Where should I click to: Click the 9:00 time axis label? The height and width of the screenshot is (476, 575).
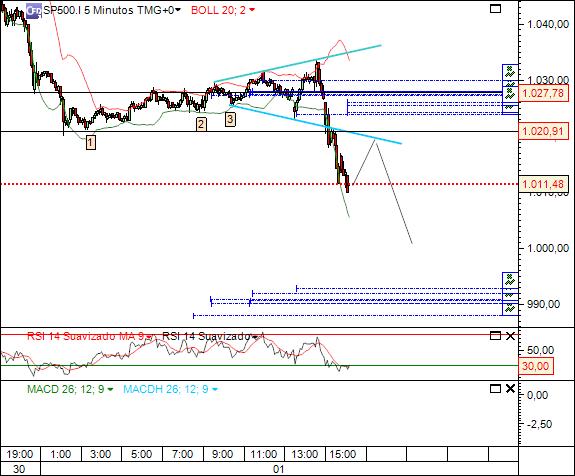click(x=223, y=454)
